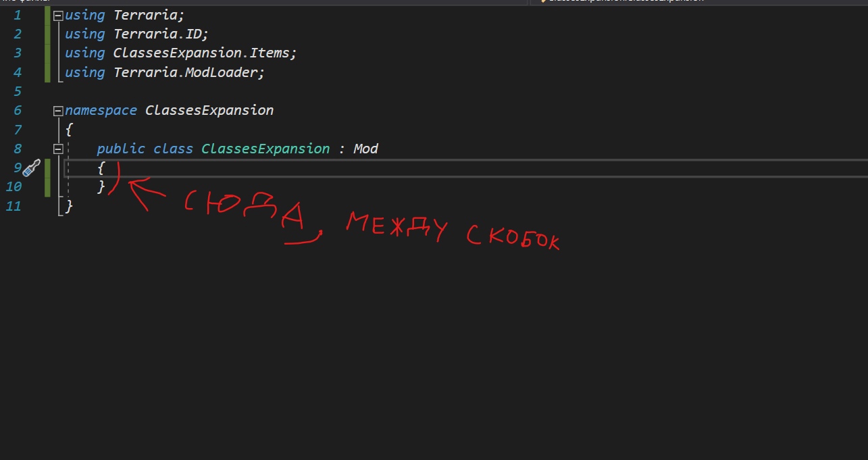Click the 'class' keyword on line 8
Screen dimensions: 868x460
(x=174, y=149)
